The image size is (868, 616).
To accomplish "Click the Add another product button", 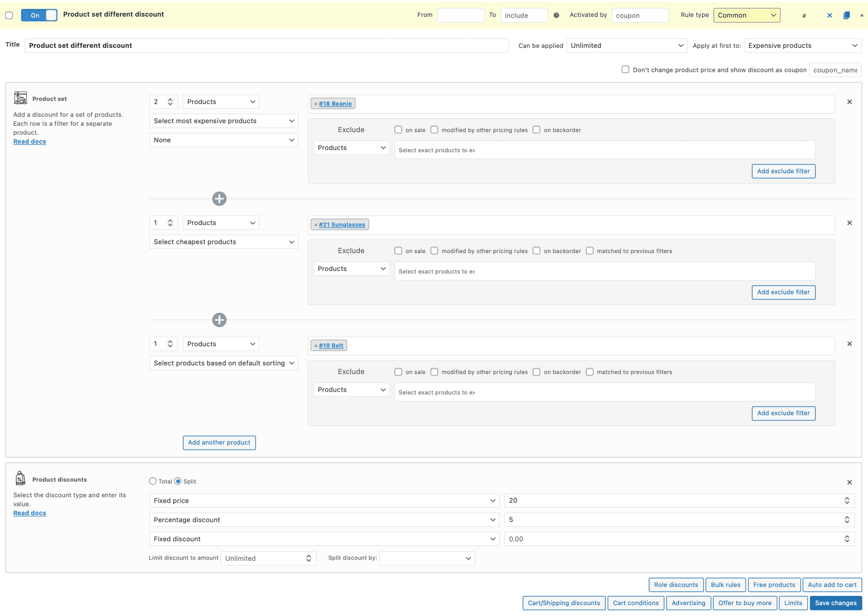I will 219,442.
